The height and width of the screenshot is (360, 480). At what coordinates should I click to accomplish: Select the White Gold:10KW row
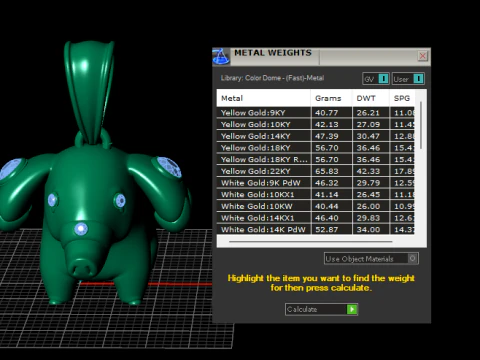[x=315, y=206]
